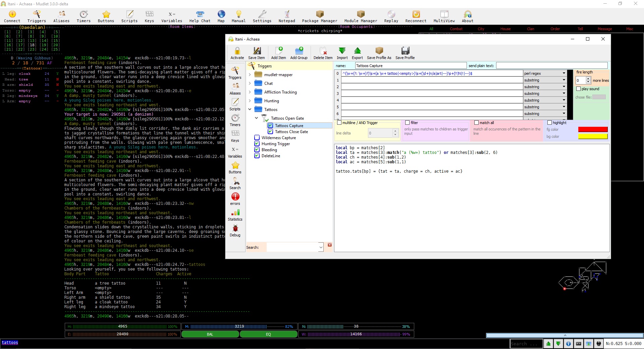The width and height of the screenshot is (644, 349).
Task: Open errors view in editor sidebar
Action: point(235,199)
